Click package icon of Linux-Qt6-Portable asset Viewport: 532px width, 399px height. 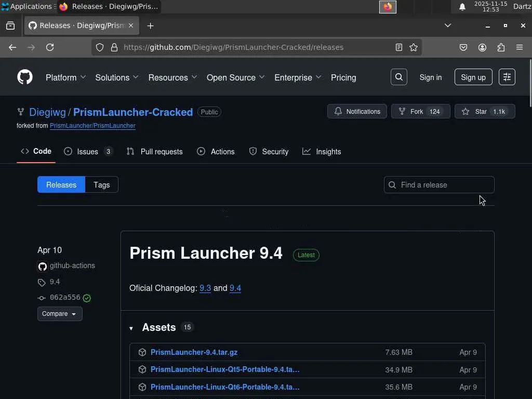coord(142,387)
